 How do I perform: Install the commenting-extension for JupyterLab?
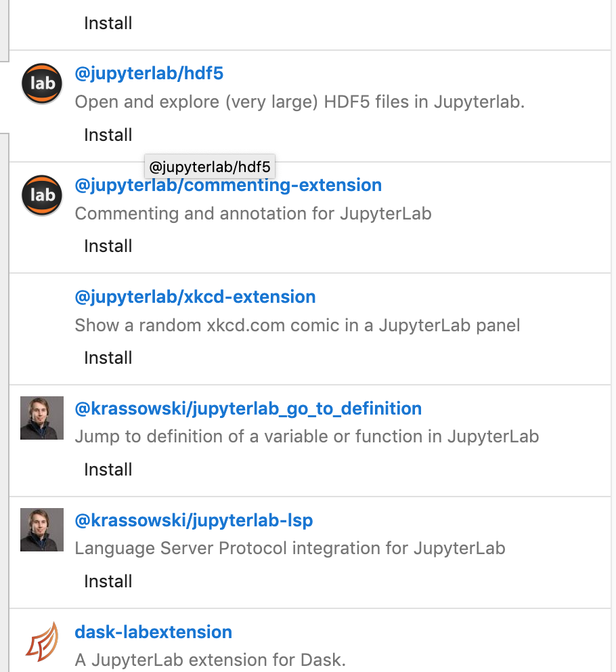[x=108, y=246]
